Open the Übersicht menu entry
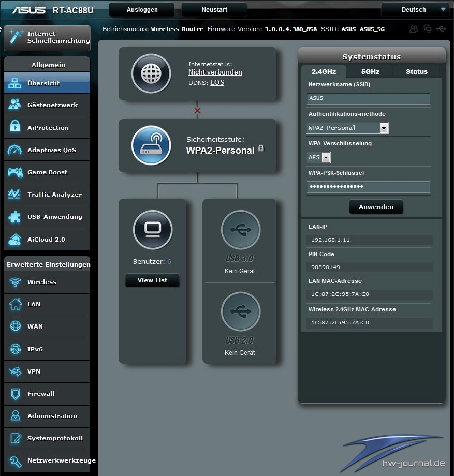 pos(47,83)
